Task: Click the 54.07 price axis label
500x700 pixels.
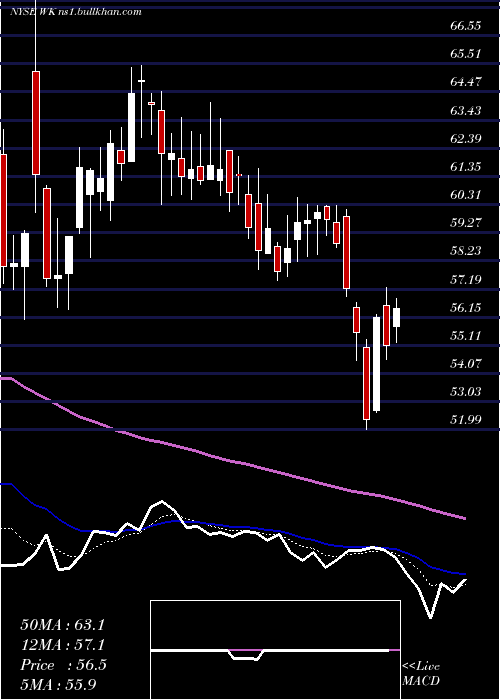Action: pos(466,364)
